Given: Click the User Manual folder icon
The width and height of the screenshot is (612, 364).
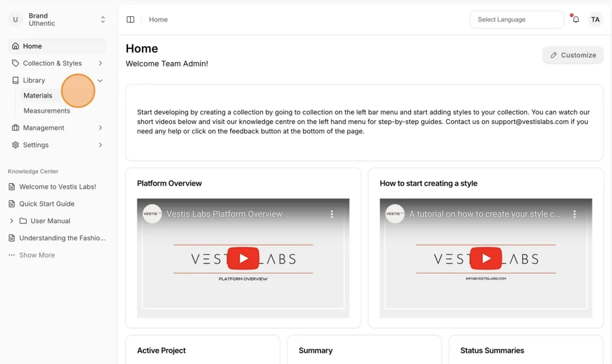Looking at the screenshot, I should pyautogui.click(x=23, y=221).
